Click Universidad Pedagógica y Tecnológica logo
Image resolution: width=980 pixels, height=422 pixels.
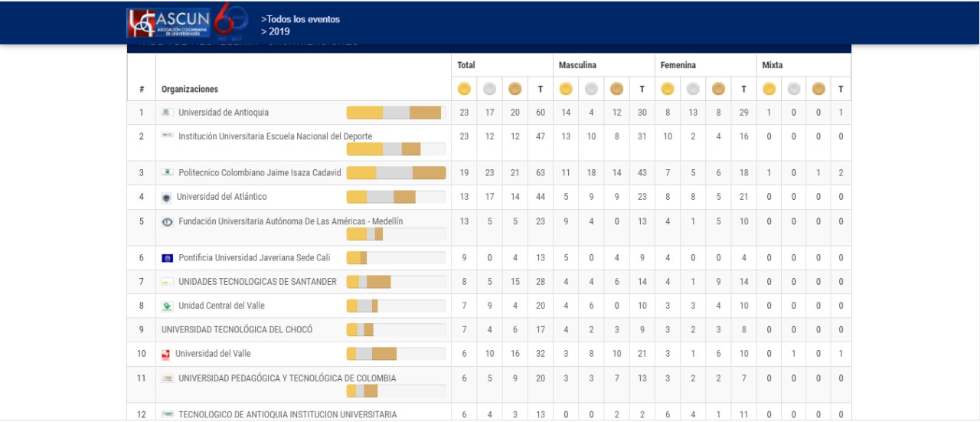click(x=167, y=378)
